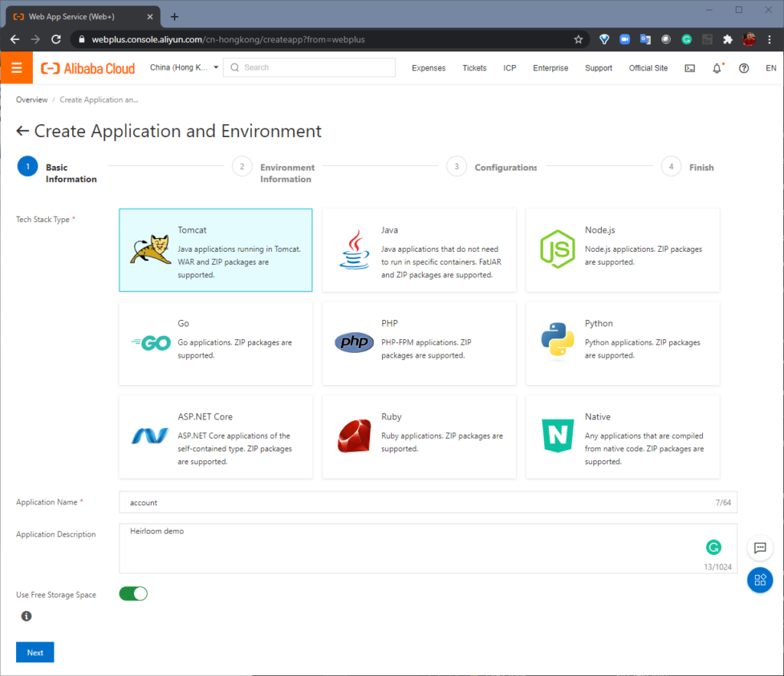Select the Native tech stack card
The width and height of the screenshot is (784, 676).
click(x=622, y=437)
